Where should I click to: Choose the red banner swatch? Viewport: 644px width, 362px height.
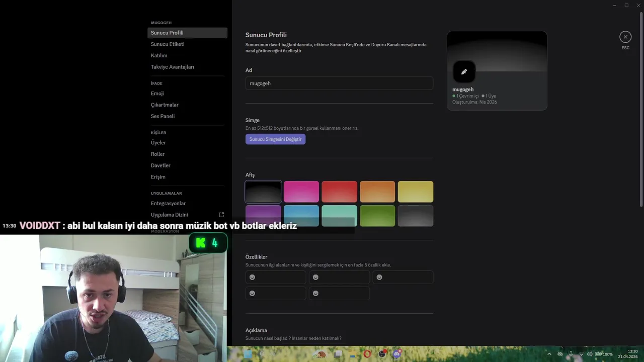coord(339,192)
